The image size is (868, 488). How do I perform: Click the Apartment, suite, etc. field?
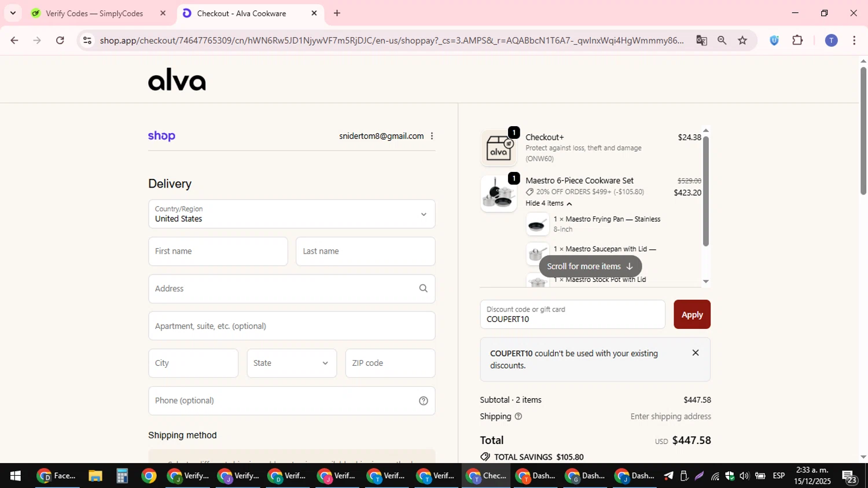pos(292,326)
